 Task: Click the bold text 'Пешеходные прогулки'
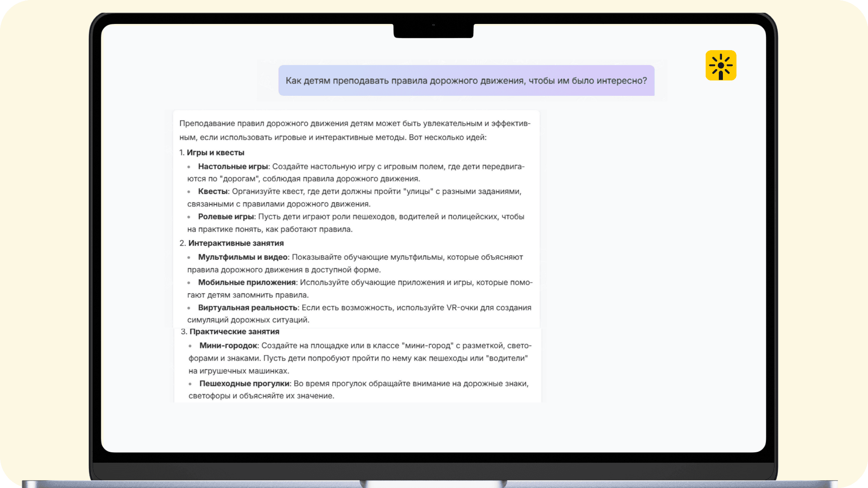(x=244, y=384)
